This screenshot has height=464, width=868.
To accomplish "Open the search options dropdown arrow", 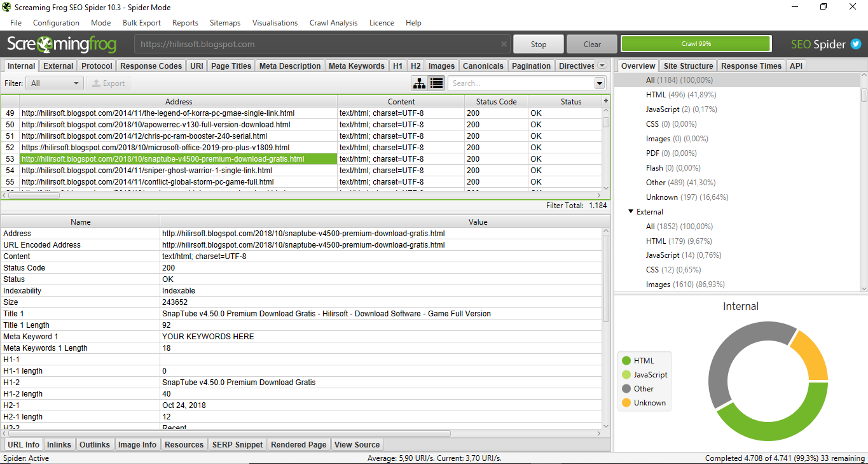I will pyautogui.click(x=599, y=83).
